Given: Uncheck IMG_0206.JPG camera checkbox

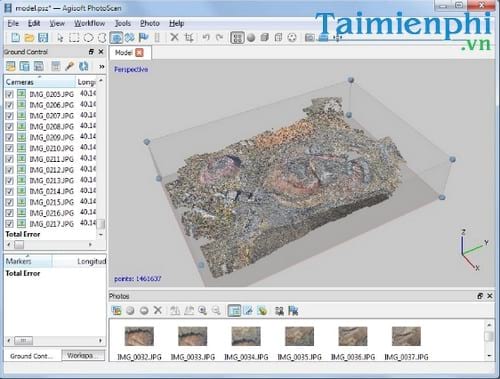Looking at the screenshot, I should coord(9,105).
